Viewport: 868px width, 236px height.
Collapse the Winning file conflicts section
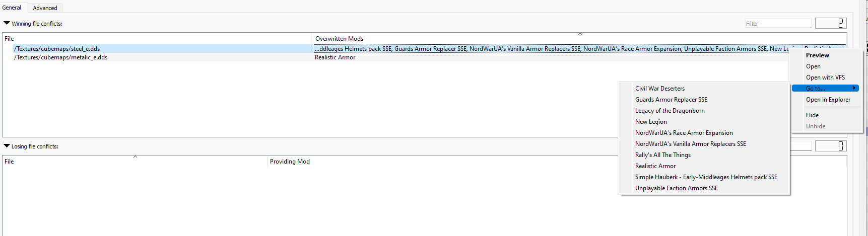pos(7,23)
